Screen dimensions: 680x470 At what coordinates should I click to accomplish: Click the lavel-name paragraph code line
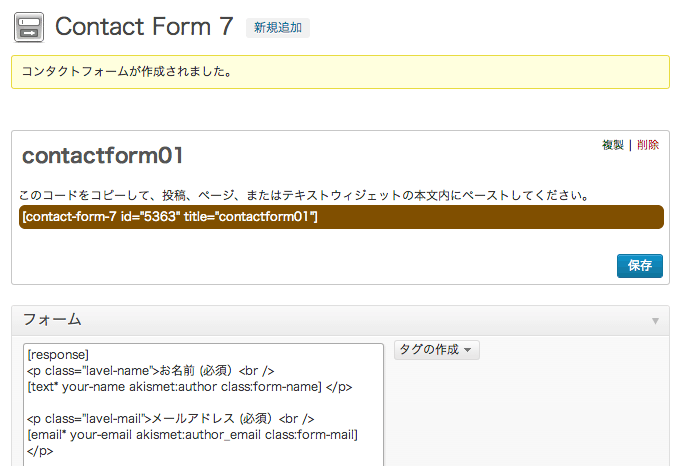tap(150, 371)
